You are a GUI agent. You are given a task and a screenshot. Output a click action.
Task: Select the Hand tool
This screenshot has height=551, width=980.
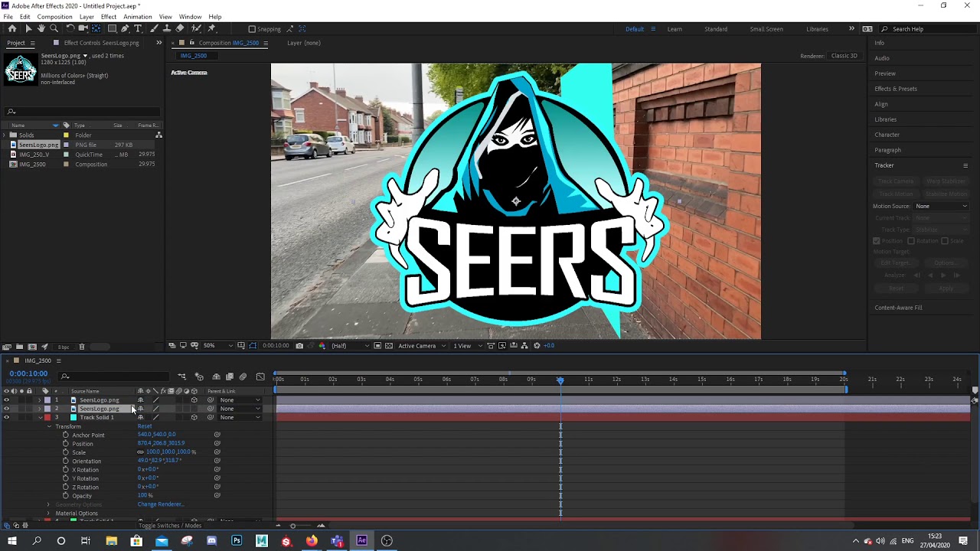click(x=41, y=28)
